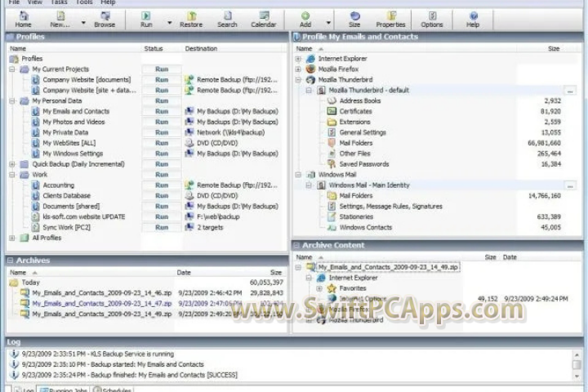Click the Home toolbar icon
Image resolution: width=588 pixels, height=392 pixels.
(23, 20)
